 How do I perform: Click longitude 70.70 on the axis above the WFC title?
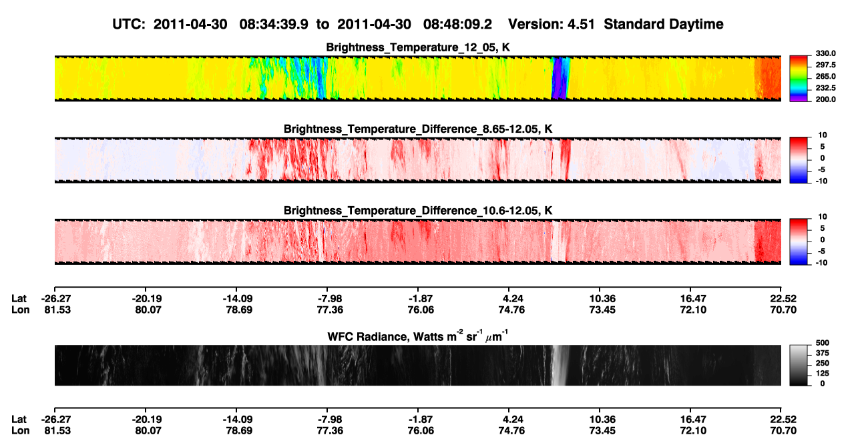783,310
